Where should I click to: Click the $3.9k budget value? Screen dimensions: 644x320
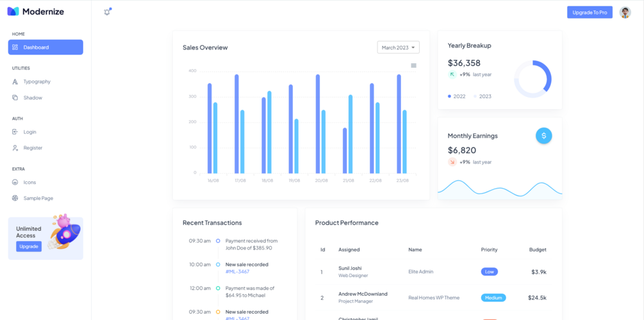(x=539, y=272)
